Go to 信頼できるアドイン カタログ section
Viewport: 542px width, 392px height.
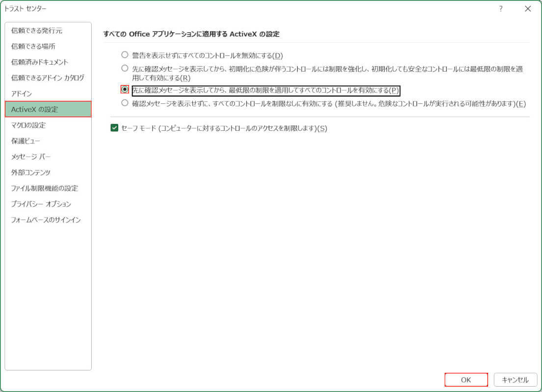coord(48,78)
